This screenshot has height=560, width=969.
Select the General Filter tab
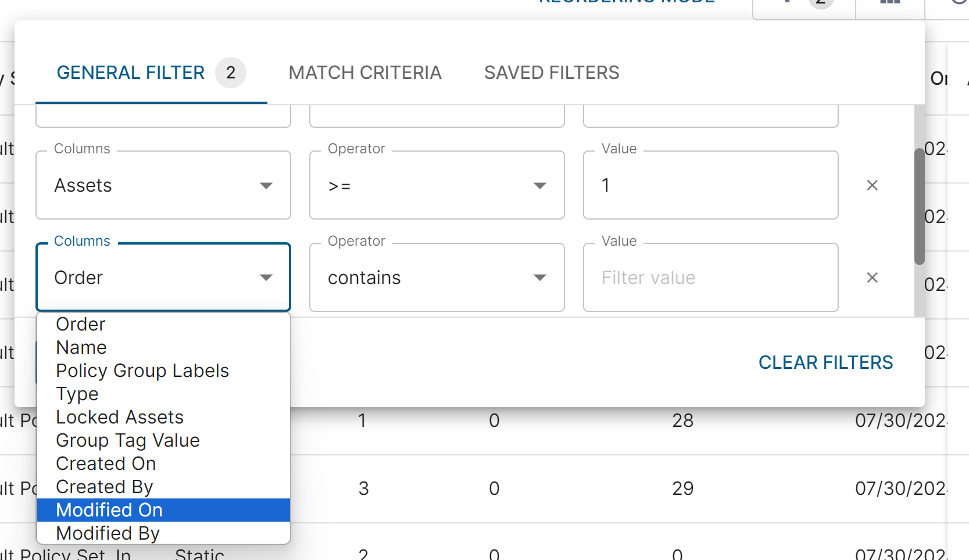click(131, 73)
